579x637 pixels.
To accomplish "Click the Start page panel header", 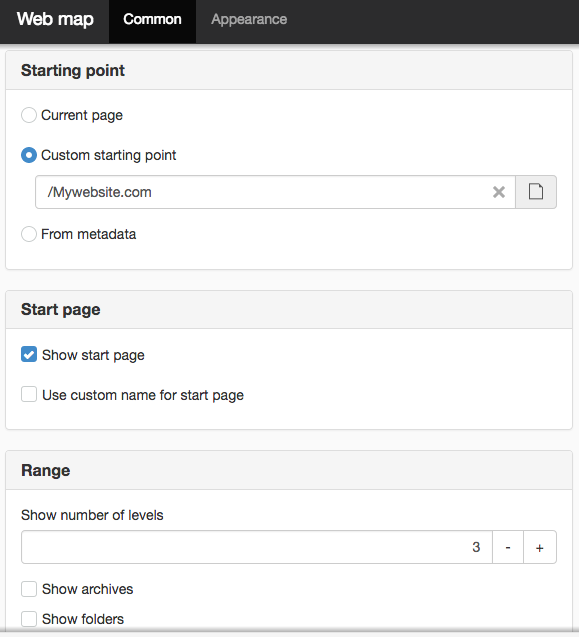I will tap(289, 310).
